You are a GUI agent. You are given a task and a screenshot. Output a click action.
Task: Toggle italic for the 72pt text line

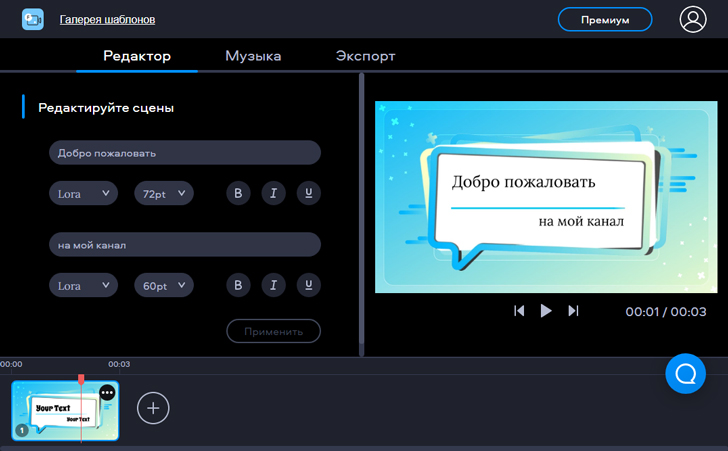coord(273,194)
